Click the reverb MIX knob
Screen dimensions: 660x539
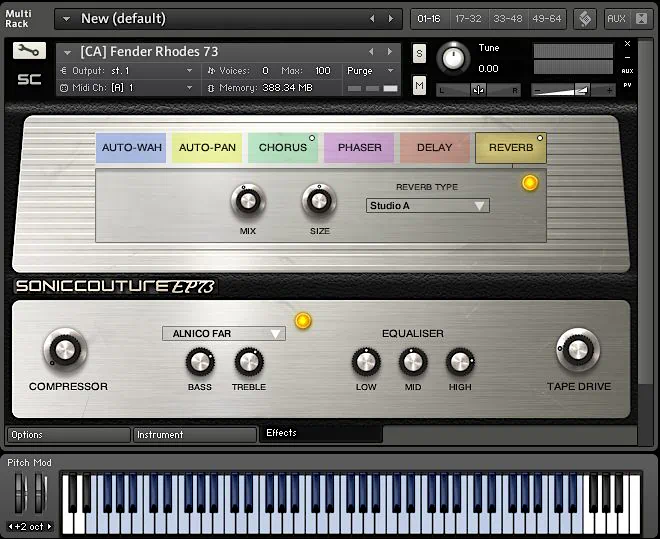click(248, 201)
